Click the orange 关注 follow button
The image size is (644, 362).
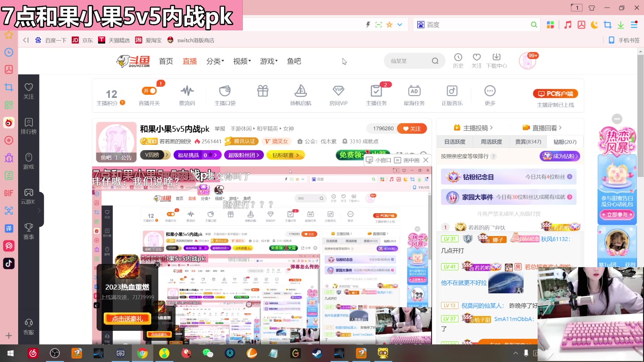(412, 128)
